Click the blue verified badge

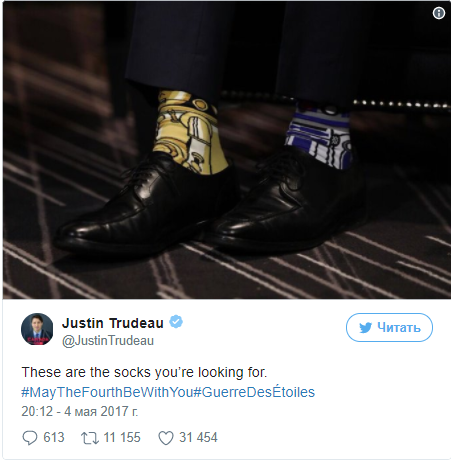(x=176, y=322)
